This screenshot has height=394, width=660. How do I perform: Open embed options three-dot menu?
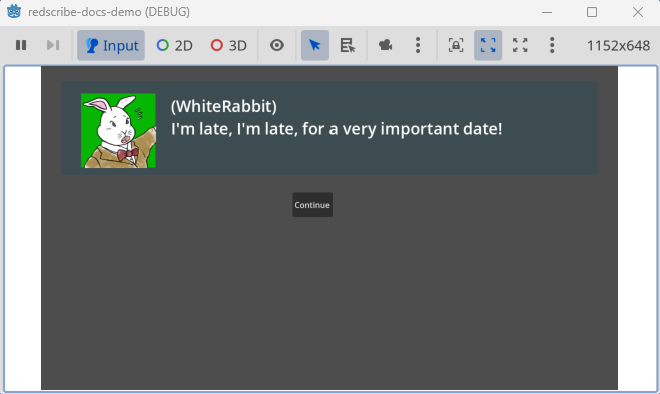pos(552,45)
